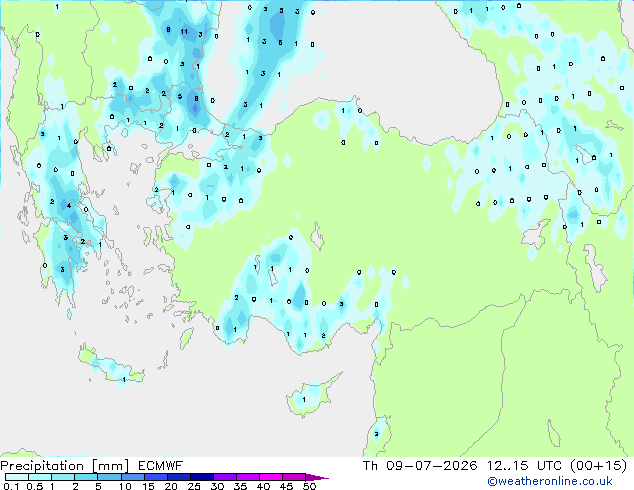
Task: Click the '(00+15)' forecast offset text
Action: click(598, 466)
